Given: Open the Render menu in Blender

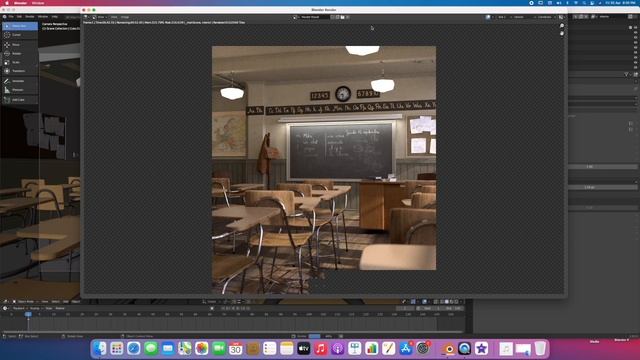Looking at the screenshot, I should click(x=30, y=17).
